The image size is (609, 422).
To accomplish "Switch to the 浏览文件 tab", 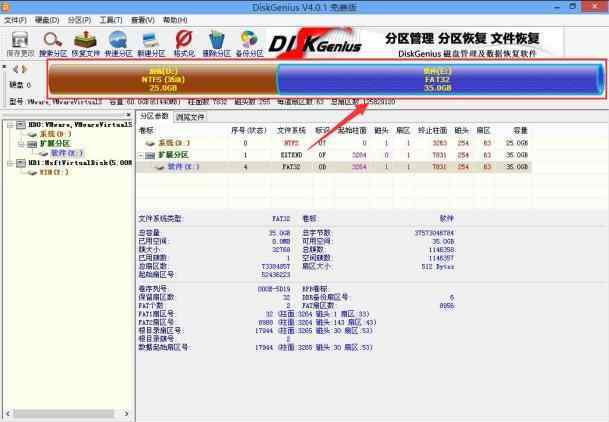I will [190, 116].
